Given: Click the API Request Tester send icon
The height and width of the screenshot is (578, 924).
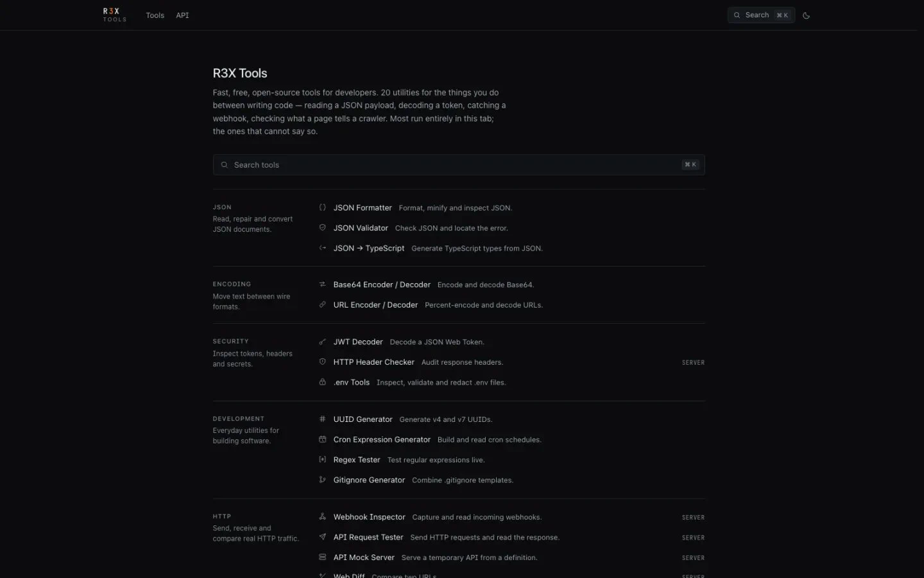Looking at the screenshot, I should click(x=322, y=537).
